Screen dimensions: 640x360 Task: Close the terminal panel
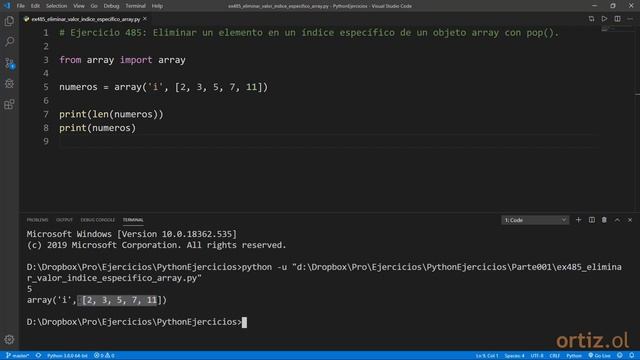[630, 220]
